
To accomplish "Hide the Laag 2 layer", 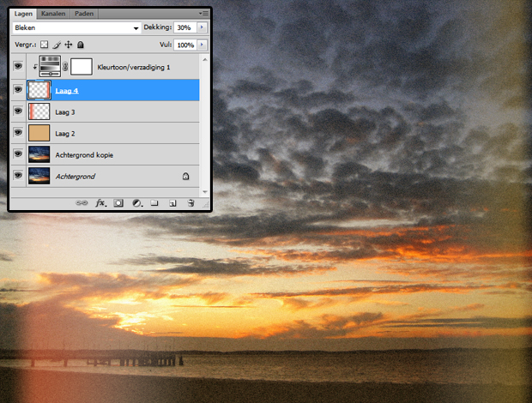I will (x=18, y=133).
